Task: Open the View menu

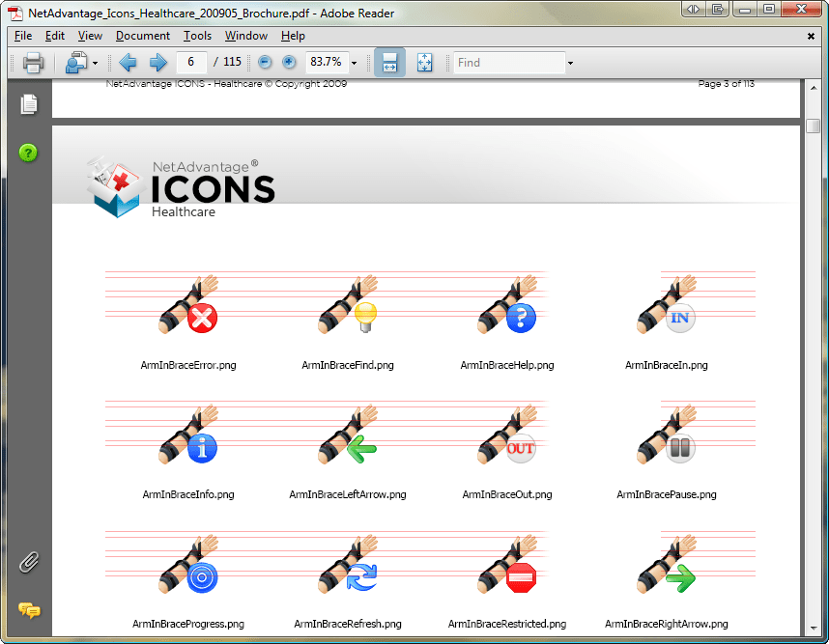Action: (x=90, y=36)
